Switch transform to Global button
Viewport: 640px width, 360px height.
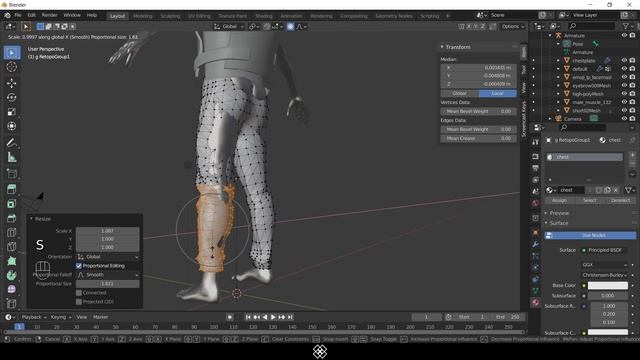[x=459, y=93]
